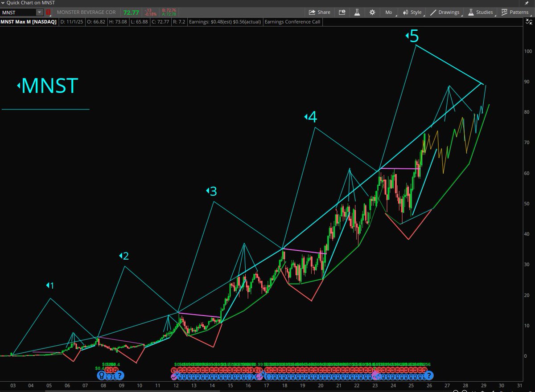The image size is (535, 392).
Task: Click a blue question mark marker below the chart
Action: pos(430,376)
